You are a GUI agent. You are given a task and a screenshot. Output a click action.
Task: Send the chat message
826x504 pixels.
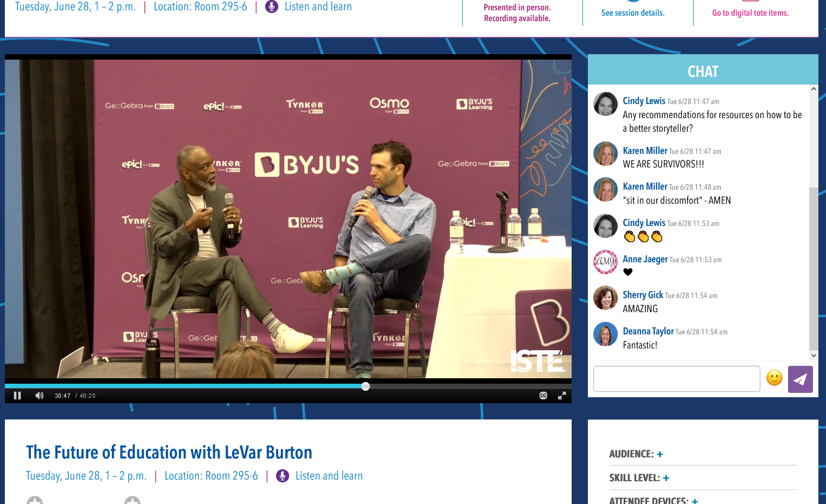[801, 379]
